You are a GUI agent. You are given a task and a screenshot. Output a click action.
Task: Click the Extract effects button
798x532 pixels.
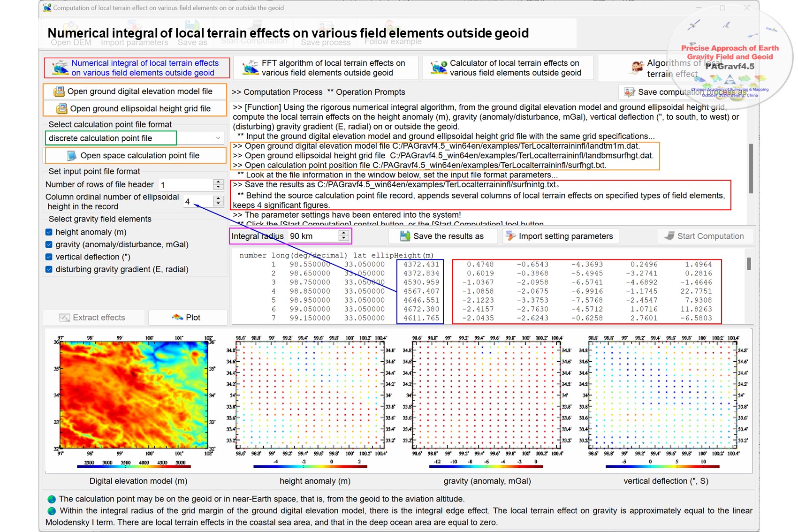click(x=93, y=318)
